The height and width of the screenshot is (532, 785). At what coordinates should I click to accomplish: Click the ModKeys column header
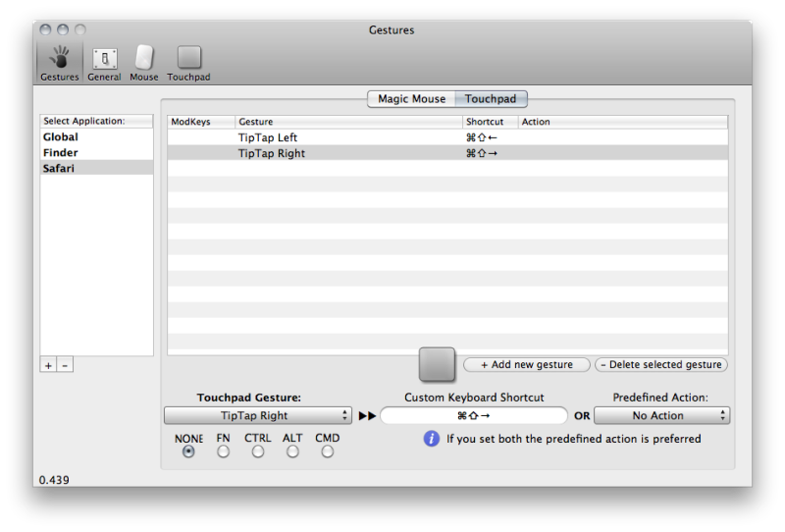click(x=201, y=122)
